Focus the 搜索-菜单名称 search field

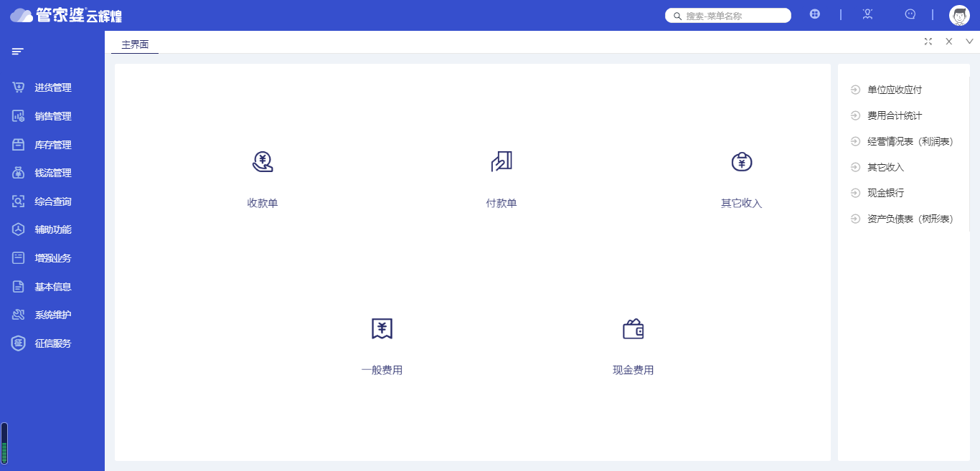click(x=728, y=15)
